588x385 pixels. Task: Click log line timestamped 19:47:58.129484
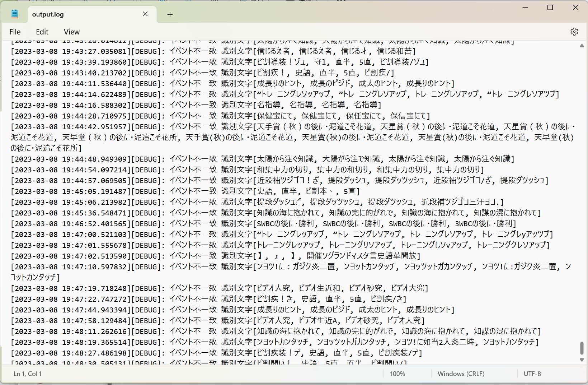point(217,320)
